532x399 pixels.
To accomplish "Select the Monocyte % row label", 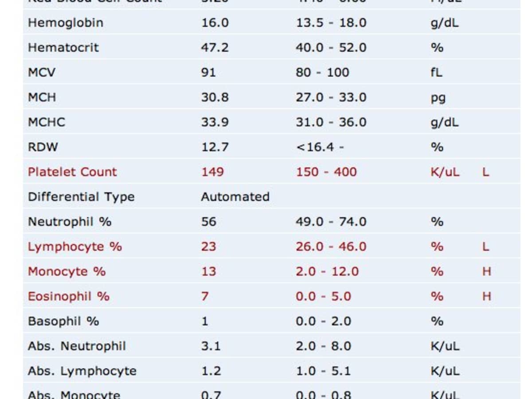I will (66, 271).
